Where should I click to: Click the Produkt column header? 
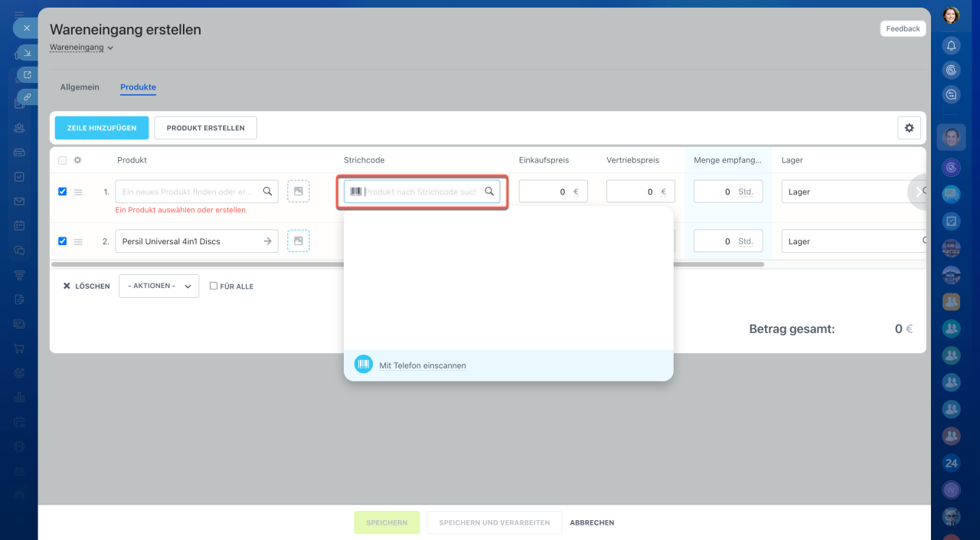[132, 160]
